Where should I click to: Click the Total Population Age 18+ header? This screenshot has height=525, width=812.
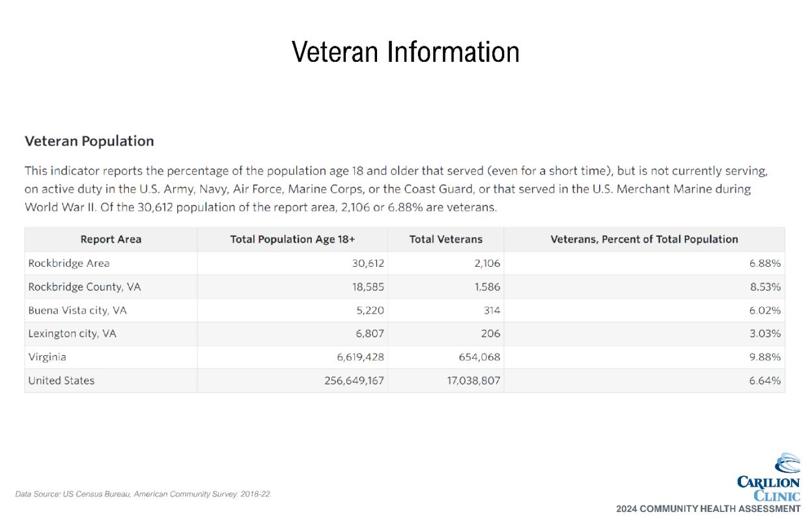click(x=292, y=239)
